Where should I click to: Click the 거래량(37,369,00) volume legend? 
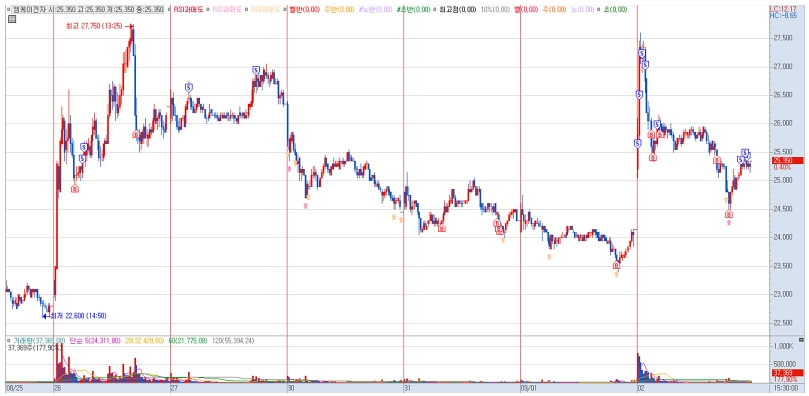pyautogui.click(x=39, y=341)
